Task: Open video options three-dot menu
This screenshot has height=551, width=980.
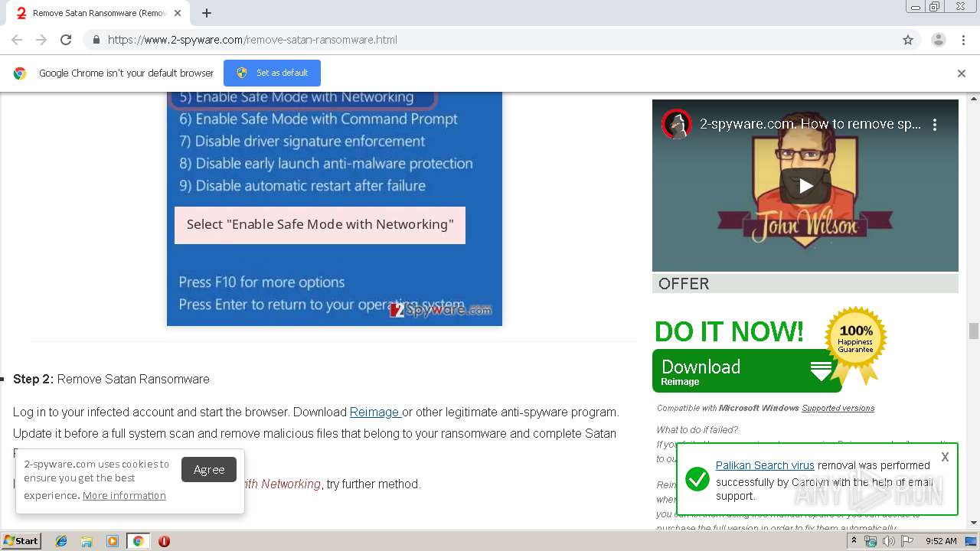Action: click(x=935, y=124)
